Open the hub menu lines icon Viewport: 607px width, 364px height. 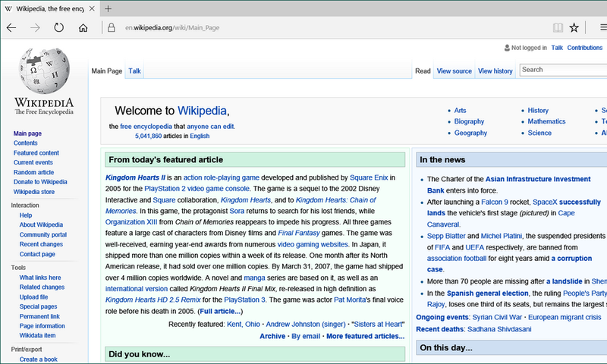603,27
